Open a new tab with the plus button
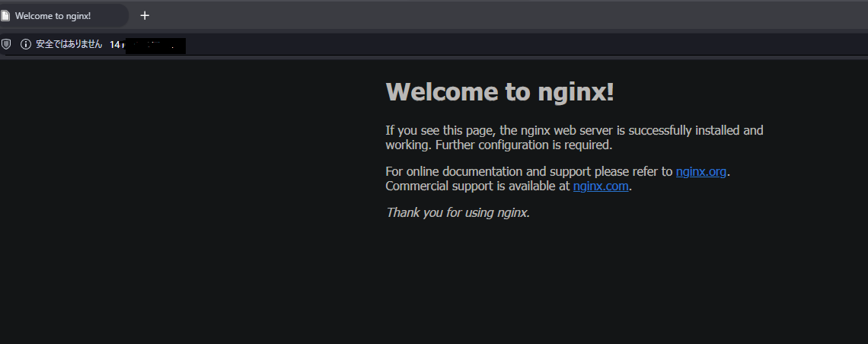This screenshot has width=868, height=344. [x=145, y=15]
